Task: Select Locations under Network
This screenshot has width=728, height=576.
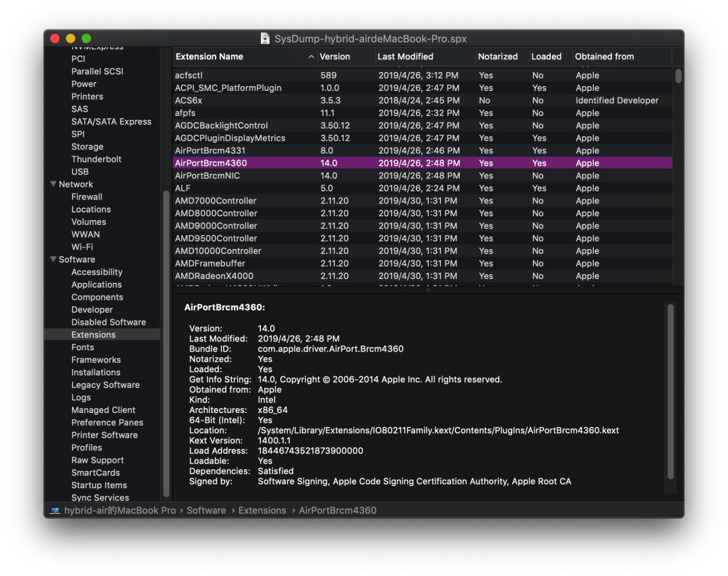Action: tap(91, 210)
